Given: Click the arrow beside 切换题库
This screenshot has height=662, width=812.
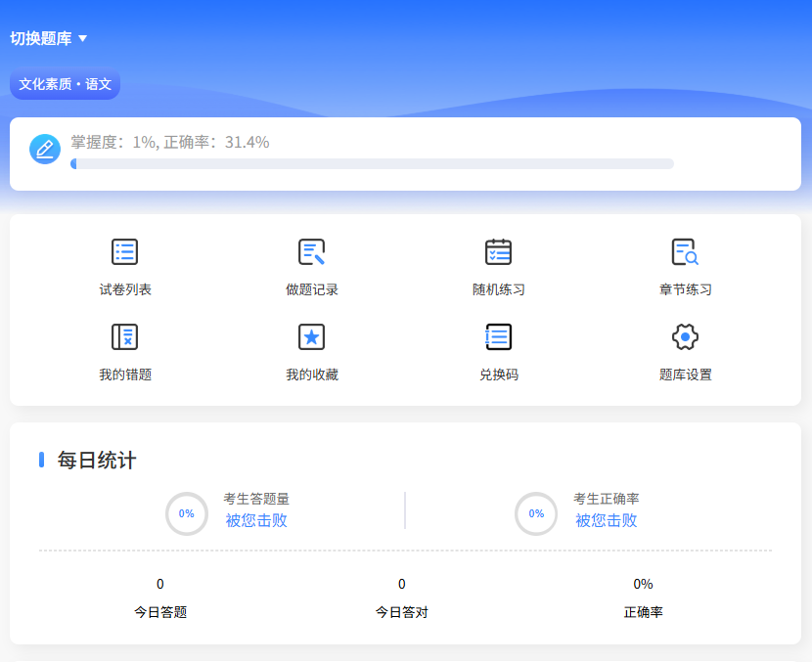Looking at the screenshot, I should tap(83, 39).
